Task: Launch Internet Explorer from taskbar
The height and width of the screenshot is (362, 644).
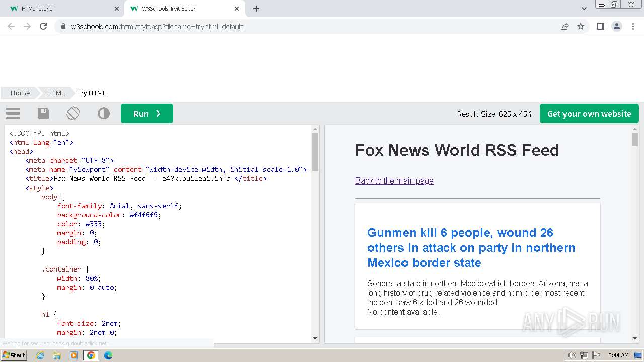Action: (40, 355)
